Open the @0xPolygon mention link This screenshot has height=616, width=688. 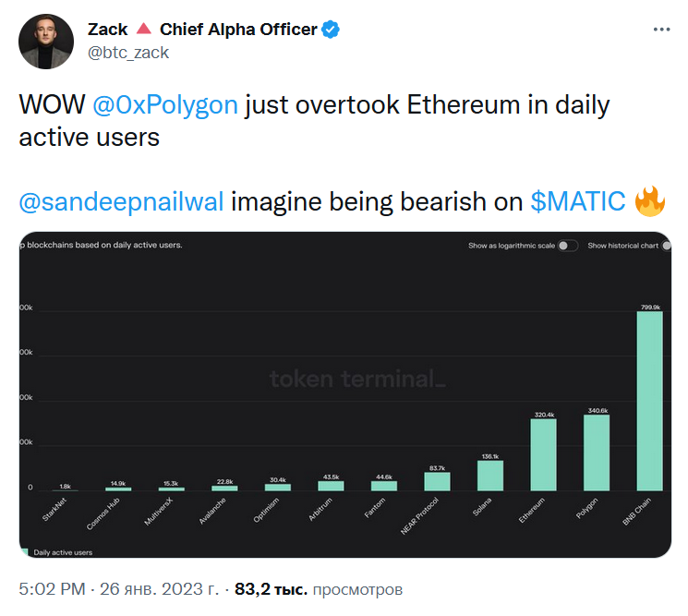[x=166, y=104]
